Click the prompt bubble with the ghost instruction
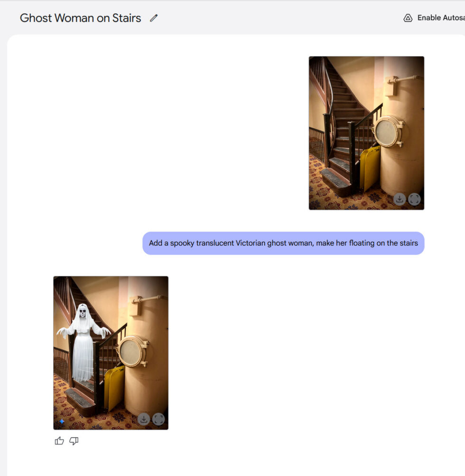The width and height of the screenshot is (465, 476). [x=283, y=243]
